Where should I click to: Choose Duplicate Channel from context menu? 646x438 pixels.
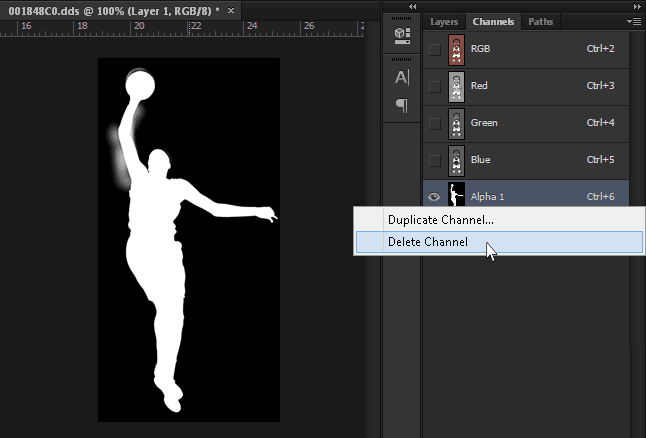[x=440, y=219]
